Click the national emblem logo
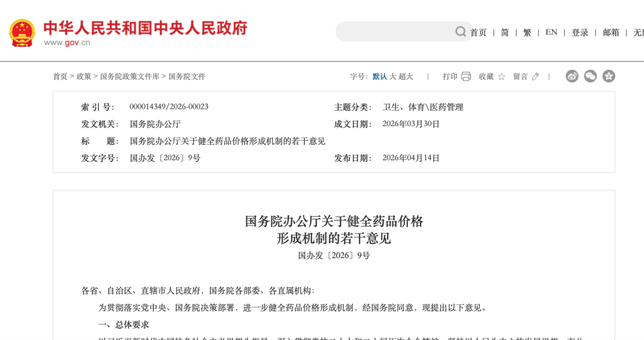The width and height of the screenshot is (644, 340). [x=22, y=33]
